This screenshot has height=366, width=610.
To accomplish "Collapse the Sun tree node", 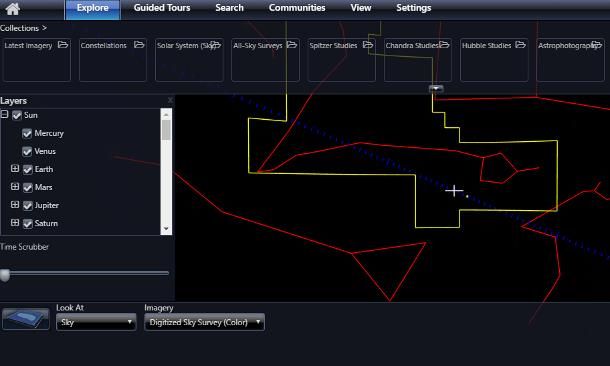I will [x=4, y=114].
